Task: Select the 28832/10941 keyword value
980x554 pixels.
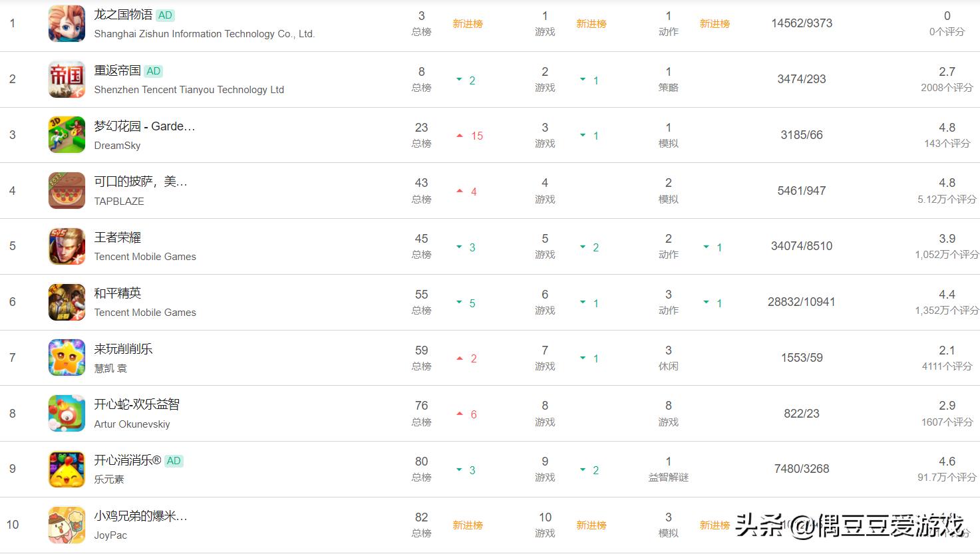Action: pos(802,302)
